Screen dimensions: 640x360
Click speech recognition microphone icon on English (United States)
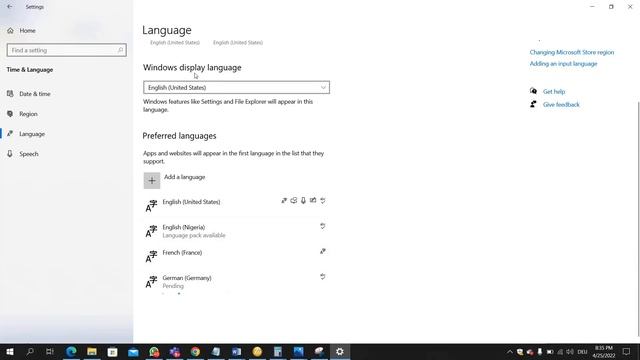[303, 200]
